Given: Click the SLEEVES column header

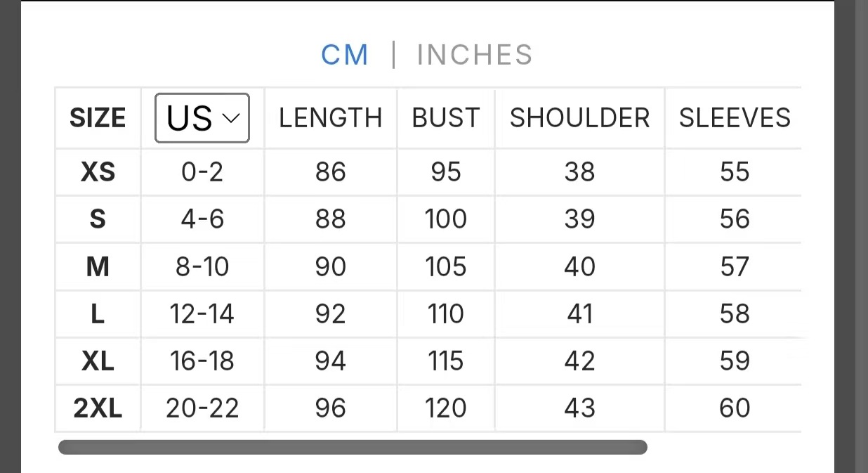Looking at the screenshot, I should (735, 118).
